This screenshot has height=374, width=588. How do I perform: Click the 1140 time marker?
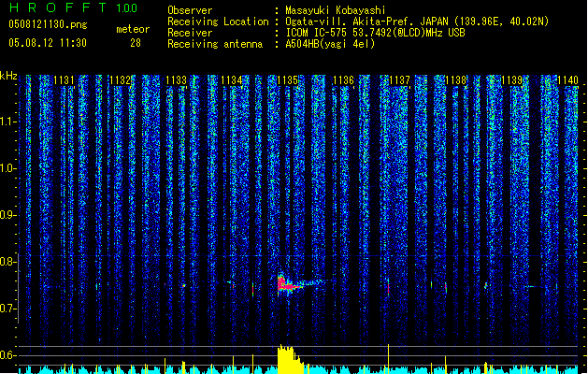(567, 80)
